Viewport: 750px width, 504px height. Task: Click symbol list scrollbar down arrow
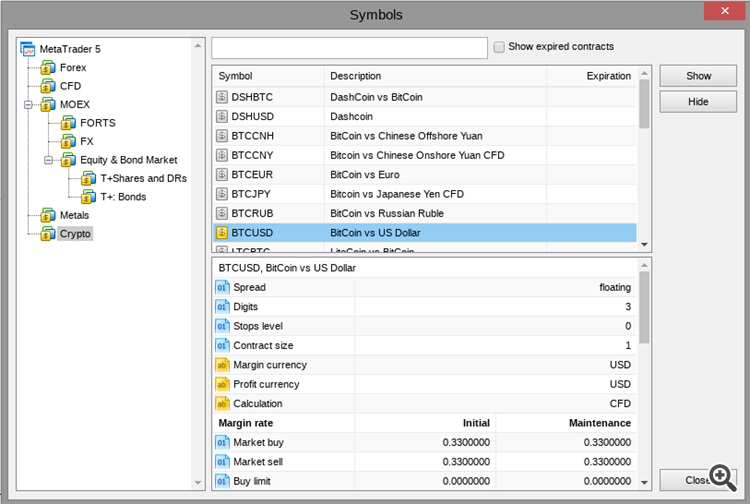644,244
